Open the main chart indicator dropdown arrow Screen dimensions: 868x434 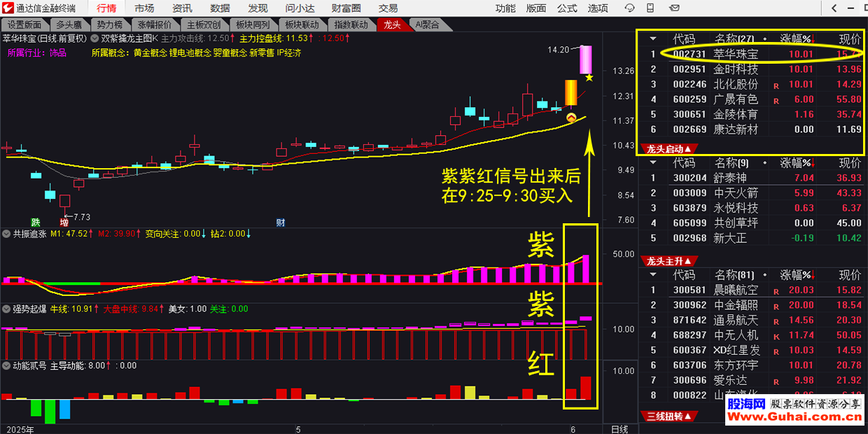[95, 38]
